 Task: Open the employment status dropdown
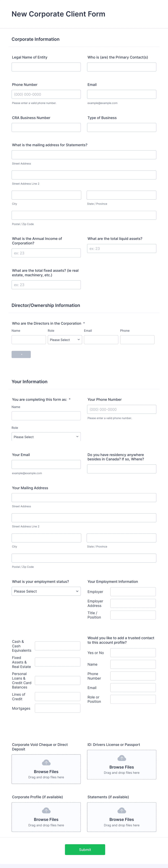pos(46,591)
